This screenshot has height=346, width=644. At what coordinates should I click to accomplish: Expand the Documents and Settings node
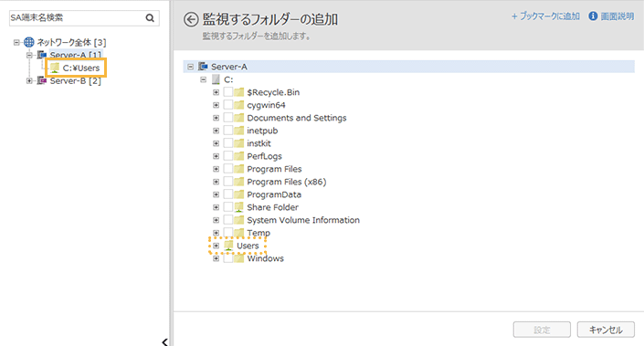(x=216, y=118)
